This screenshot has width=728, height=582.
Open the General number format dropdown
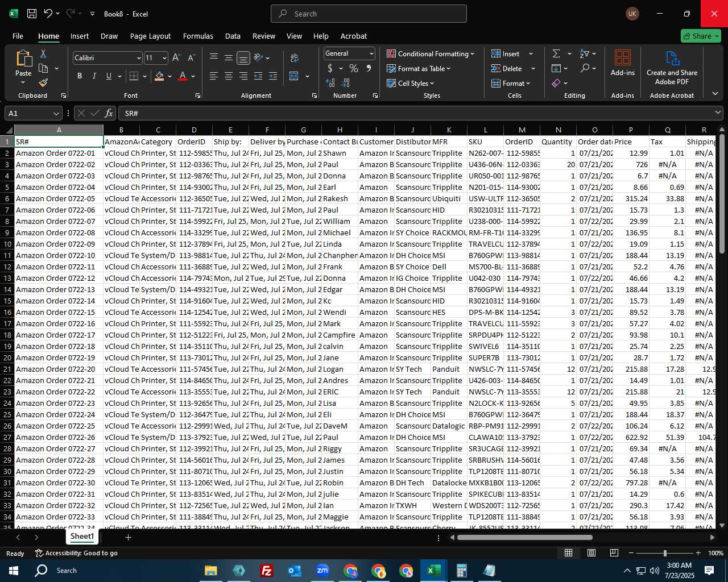click(371, 53)
